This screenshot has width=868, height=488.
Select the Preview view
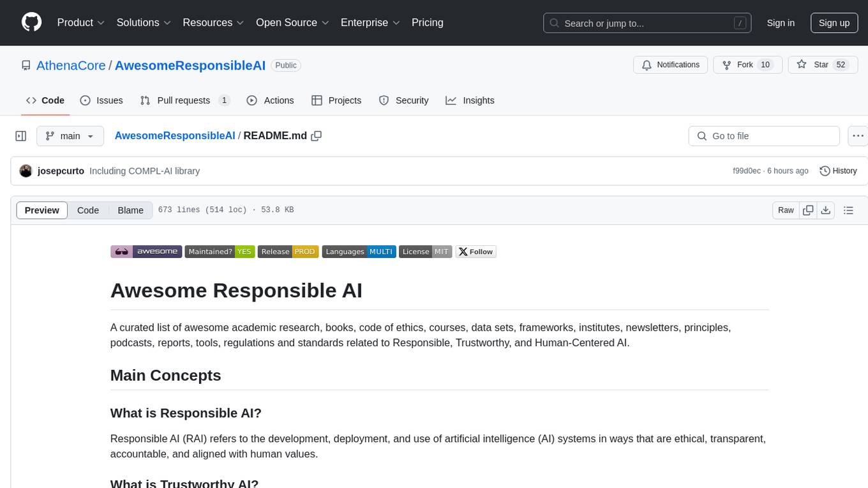point(42,210)
